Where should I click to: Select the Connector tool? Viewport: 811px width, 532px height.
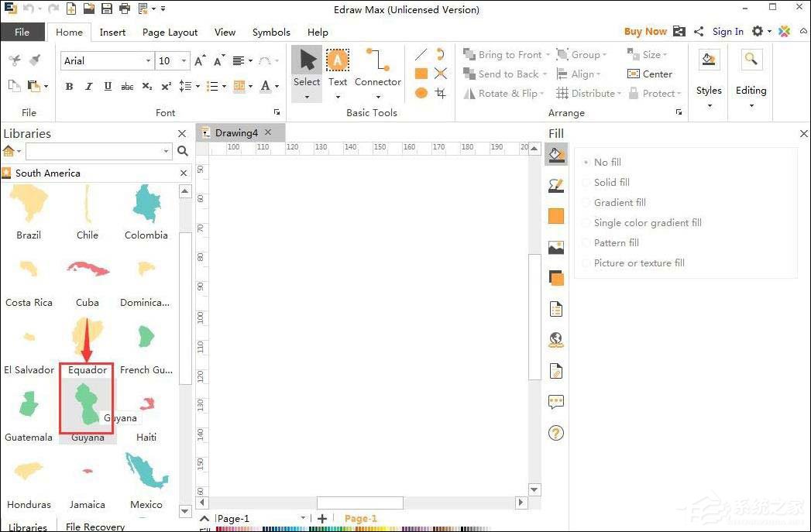click(377, 68)
